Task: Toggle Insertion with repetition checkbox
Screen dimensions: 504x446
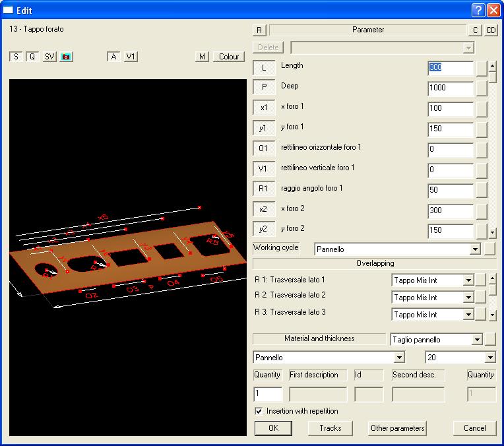Action: point(259,411)
